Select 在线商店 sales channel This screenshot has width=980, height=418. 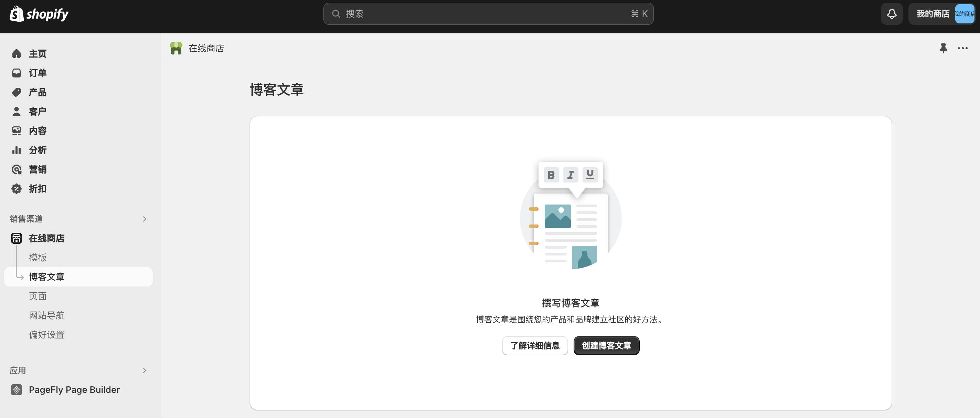click(x=78, y=238)
